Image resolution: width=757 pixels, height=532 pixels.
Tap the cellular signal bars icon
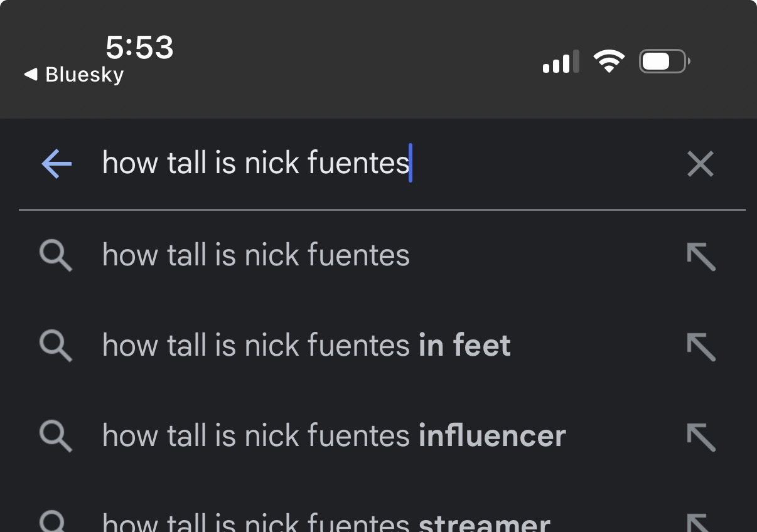[561, 62]
